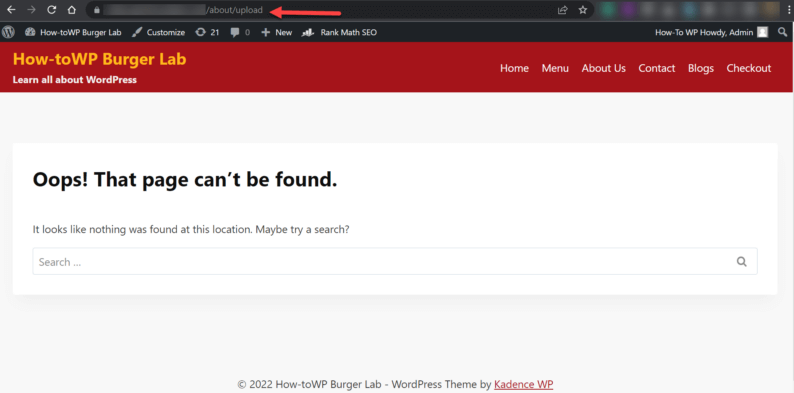Screen dimensions: 794x393
Task: Click New to add content
Action: coord(276,32)
